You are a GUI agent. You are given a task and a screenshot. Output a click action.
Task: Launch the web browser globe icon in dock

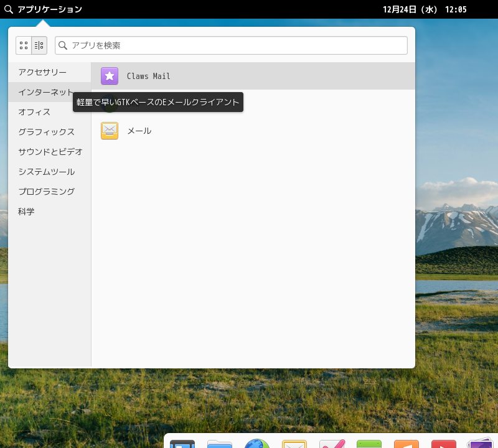(257, 443)
